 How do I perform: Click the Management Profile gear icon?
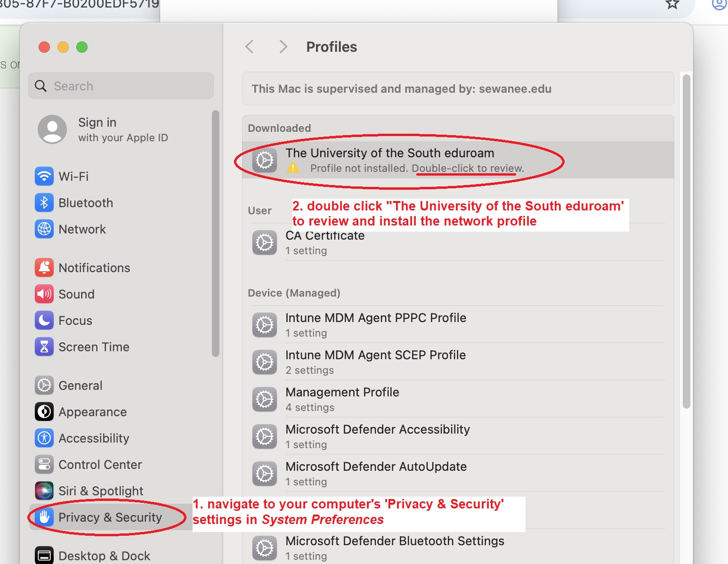(265, 399)
